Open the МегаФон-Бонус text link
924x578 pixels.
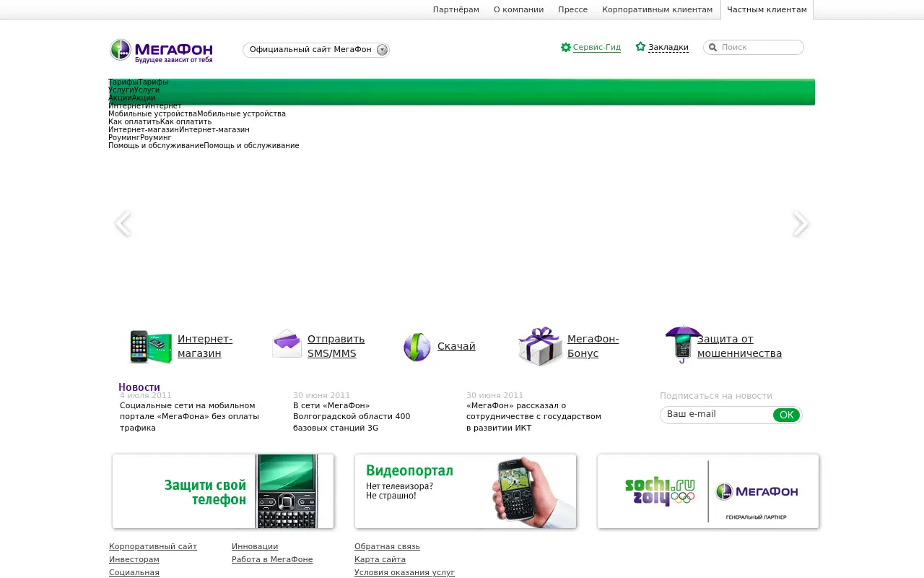click(x=593, y=346)
